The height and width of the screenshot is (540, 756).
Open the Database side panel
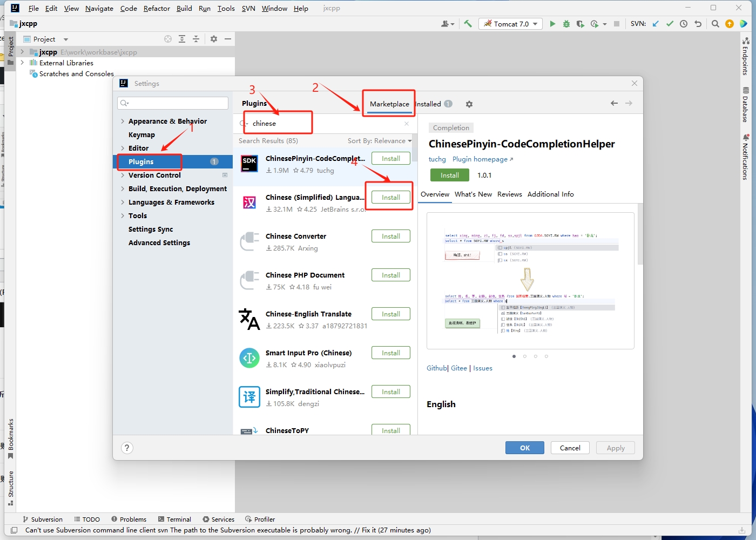tap(746, 105)
